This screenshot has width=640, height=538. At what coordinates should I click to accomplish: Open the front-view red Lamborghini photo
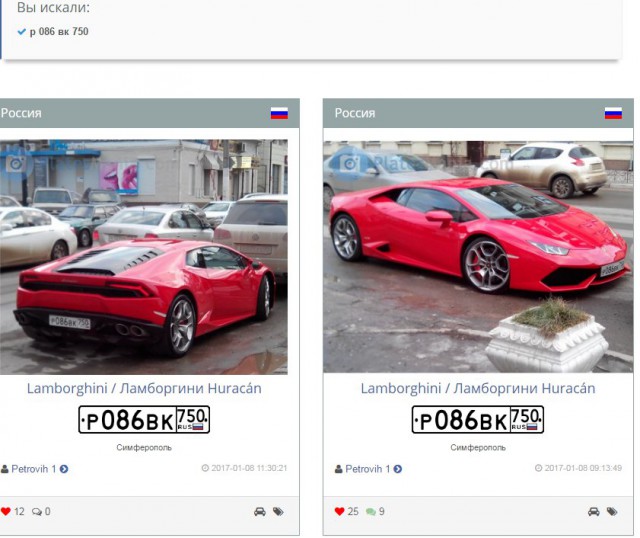[x=478, y=257]
